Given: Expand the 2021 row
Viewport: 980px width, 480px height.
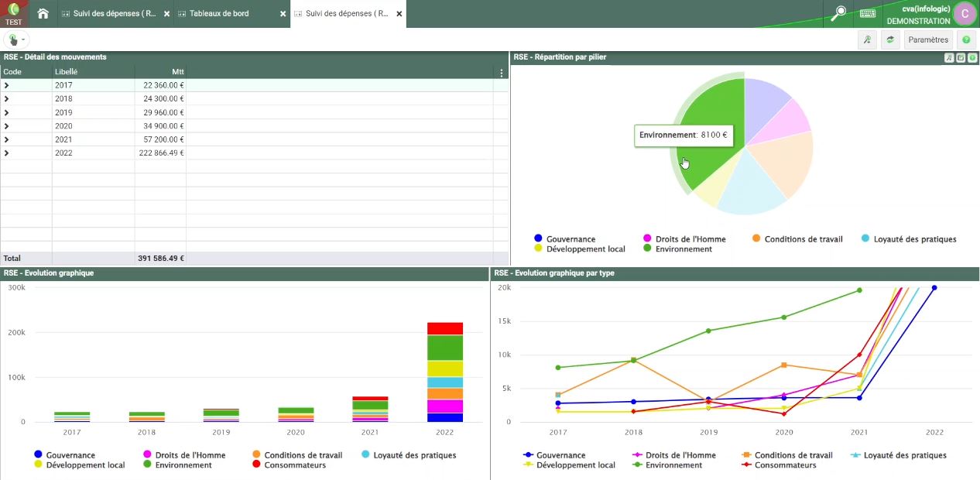Looking at the screenshot, I should click(7, 139).
